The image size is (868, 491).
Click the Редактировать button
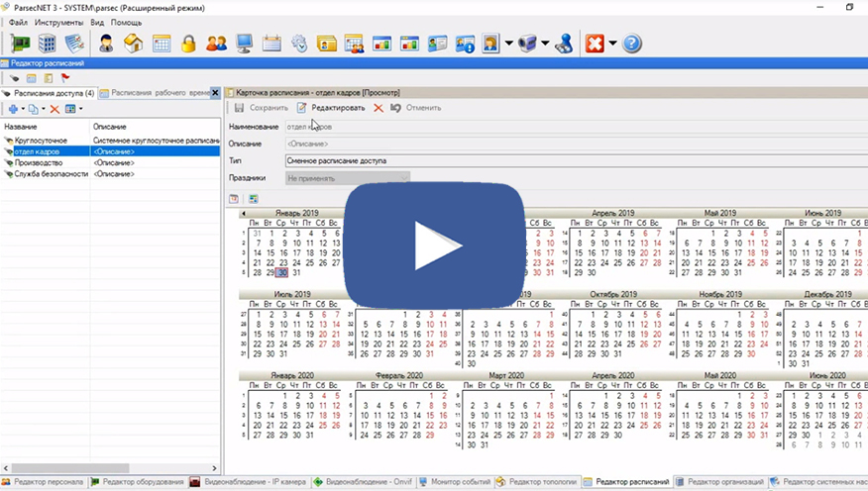pos(331,108)
